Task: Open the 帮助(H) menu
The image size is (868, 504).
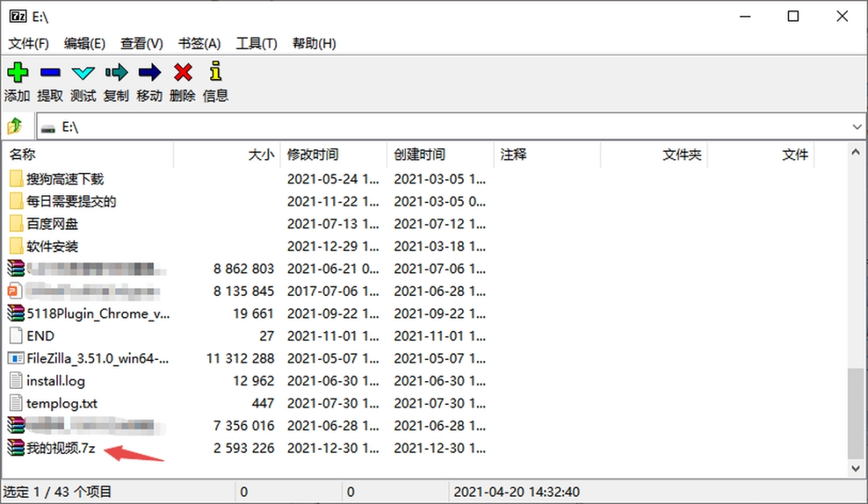Action: tap(313, 43)
